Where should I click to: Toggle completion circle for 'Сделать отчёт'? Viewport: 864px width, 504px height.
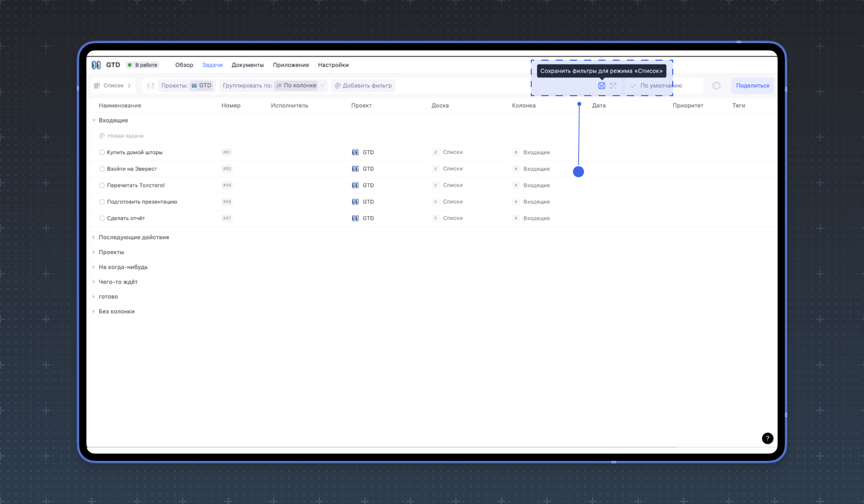(x=102, y=218)
